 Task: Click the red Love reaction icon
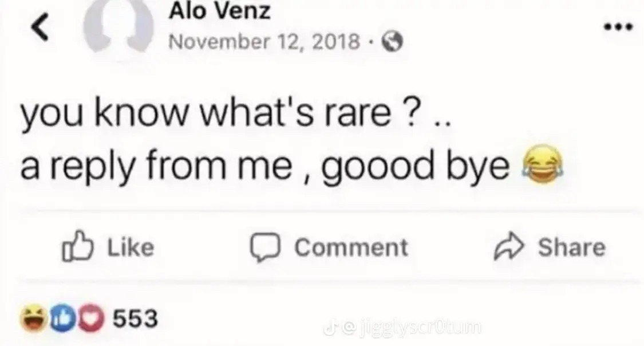pos(91,319)
